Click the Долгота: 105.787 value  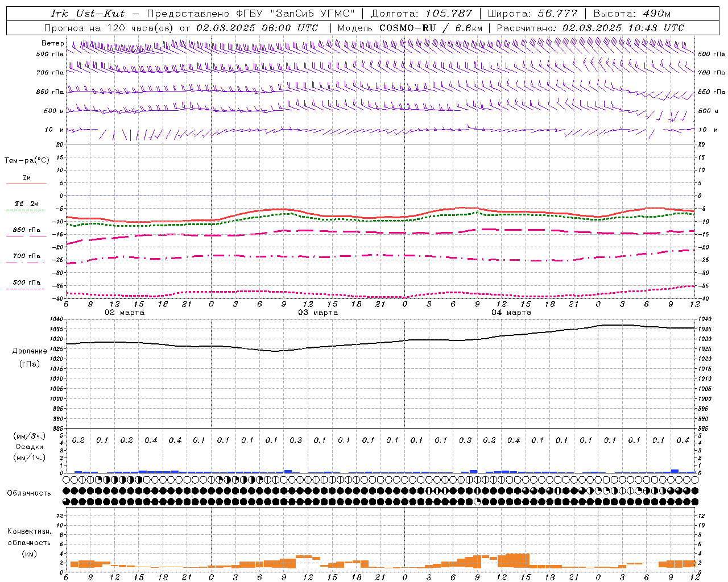(x=421, y=14)
